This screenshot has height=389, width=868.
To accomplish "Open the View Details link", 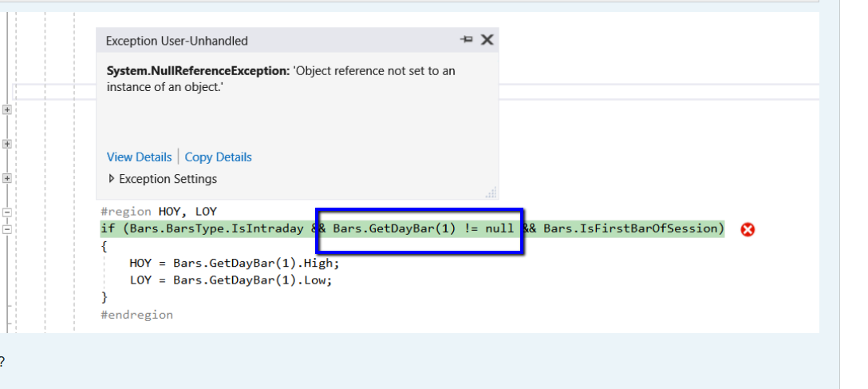I will pos(139,157).
